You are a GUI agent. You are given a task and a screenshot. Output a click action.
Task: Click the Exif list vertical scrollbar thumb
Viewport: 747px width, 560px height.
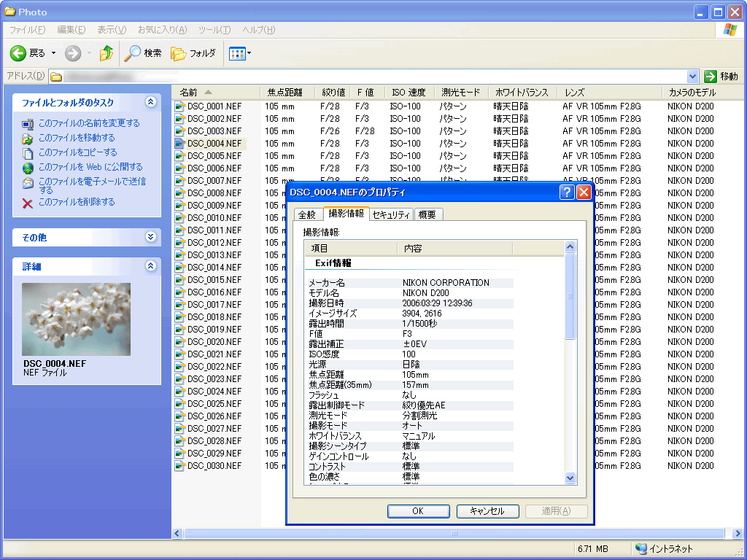[570, 296]
